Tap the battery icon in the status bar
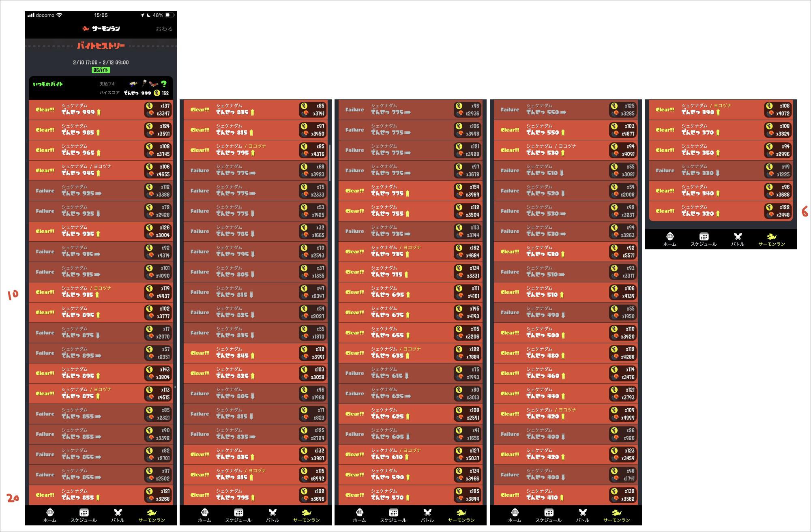Screen dimensions: 811x532 tap(169, 15)
